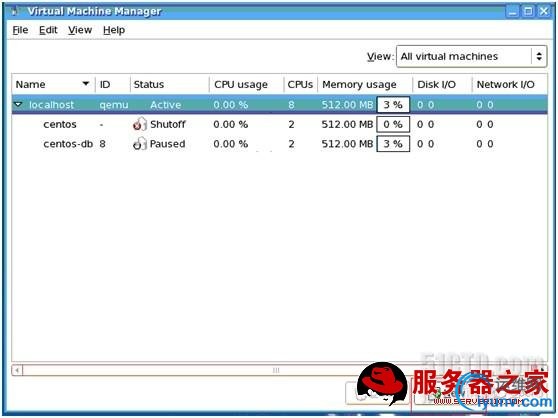Minimize the Virtual Machine Manager window
The image size is (558, 418).
513,11
